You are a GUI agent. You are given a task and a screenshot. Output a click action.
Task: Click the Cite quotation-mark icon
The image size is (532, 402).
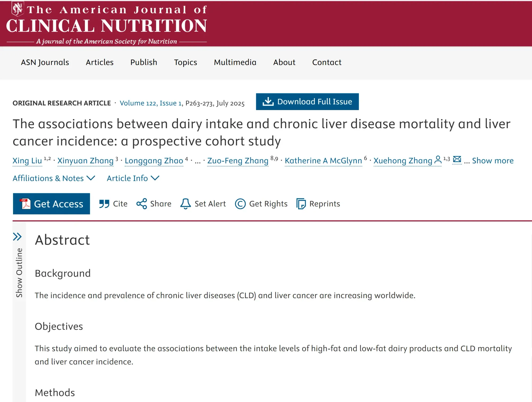[104, 204]
